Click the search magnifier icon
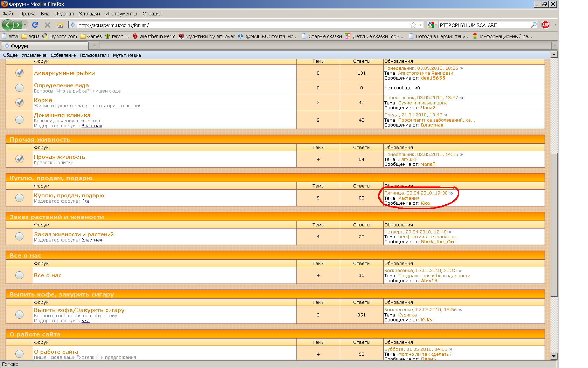588x368 pixels. pos(533,25)
